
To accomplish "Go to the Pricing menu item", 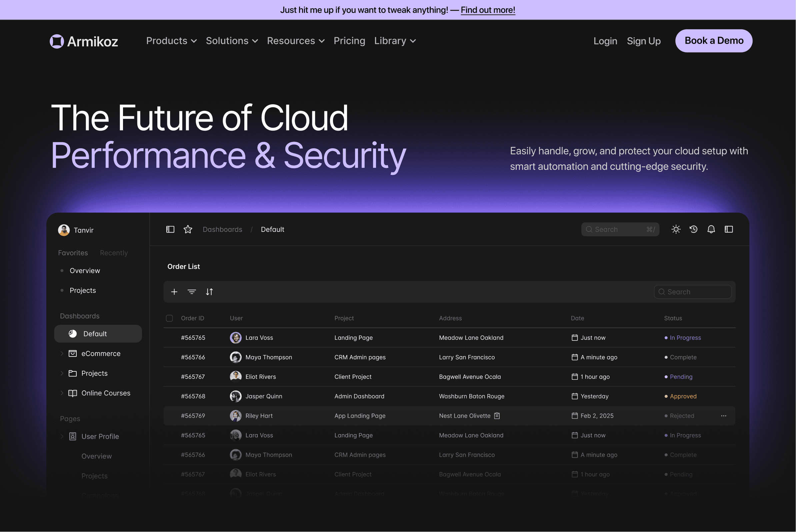I will point(349,41).
